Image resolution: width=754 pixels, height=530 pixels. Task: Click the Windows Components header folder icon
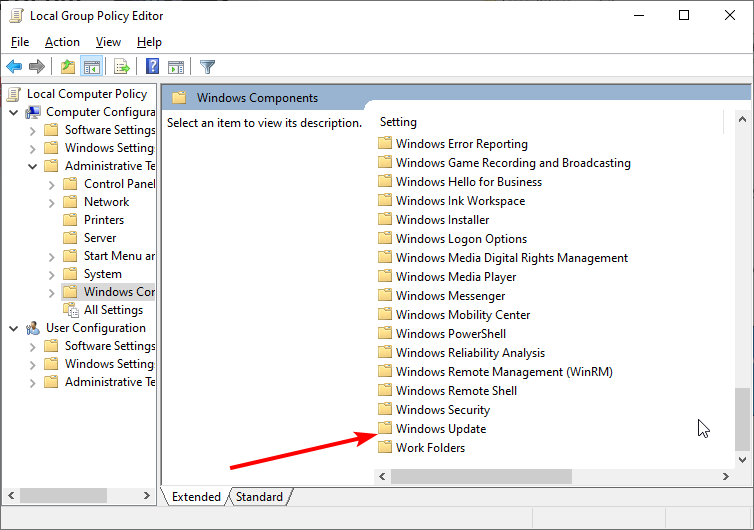(179, 98)
